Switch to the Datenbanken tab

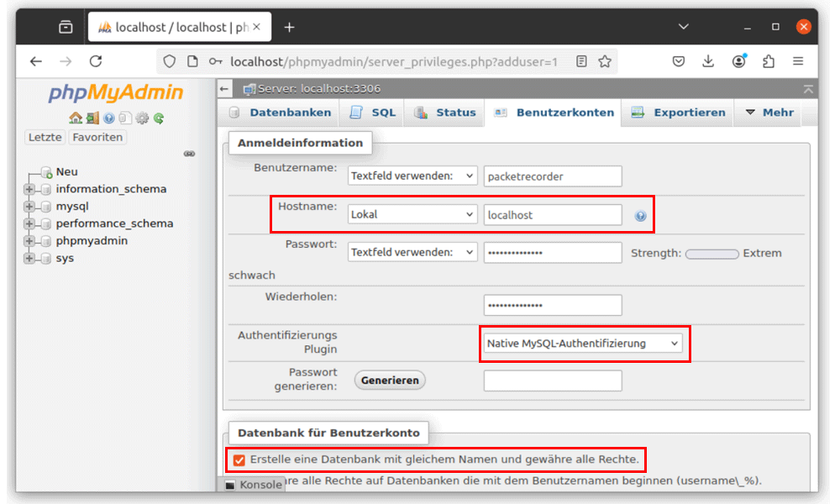point(281,113)
